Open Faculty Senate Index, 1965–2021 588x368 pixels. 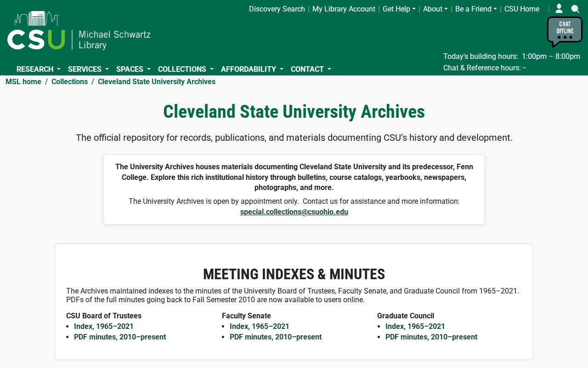260,326
